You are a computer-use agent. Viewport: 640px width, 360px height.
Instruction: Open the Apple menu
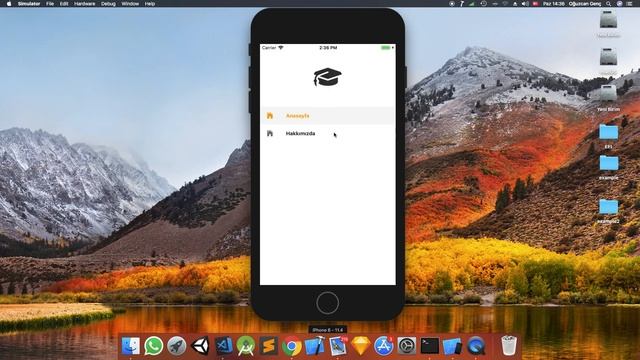click(9, 4)
